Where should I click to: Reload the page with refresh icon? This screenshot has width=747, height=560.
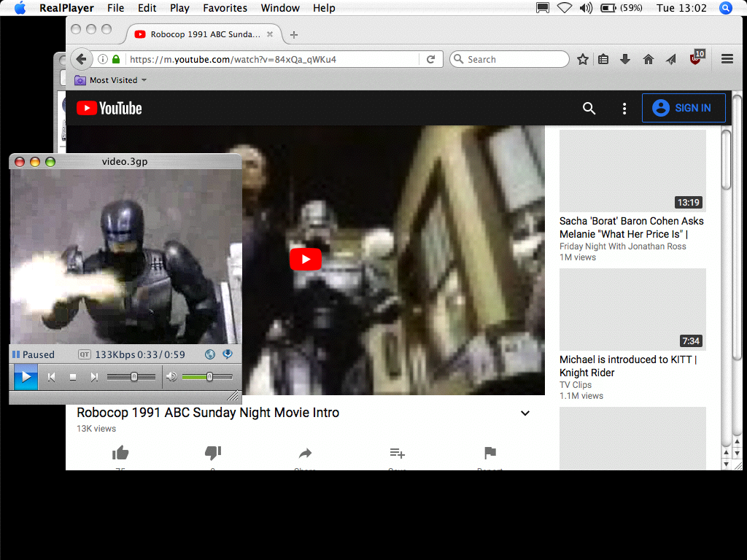pyautogui.click(x=430, y=59)
